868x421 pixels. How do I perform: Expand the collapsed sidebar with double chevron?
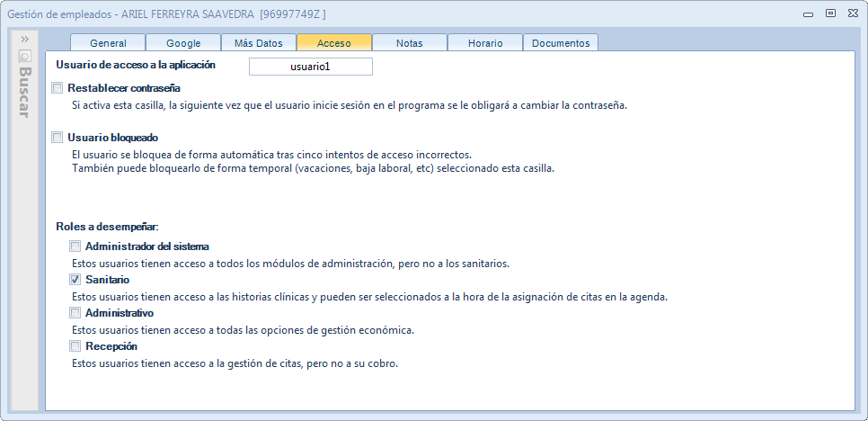tap(25, 40)
